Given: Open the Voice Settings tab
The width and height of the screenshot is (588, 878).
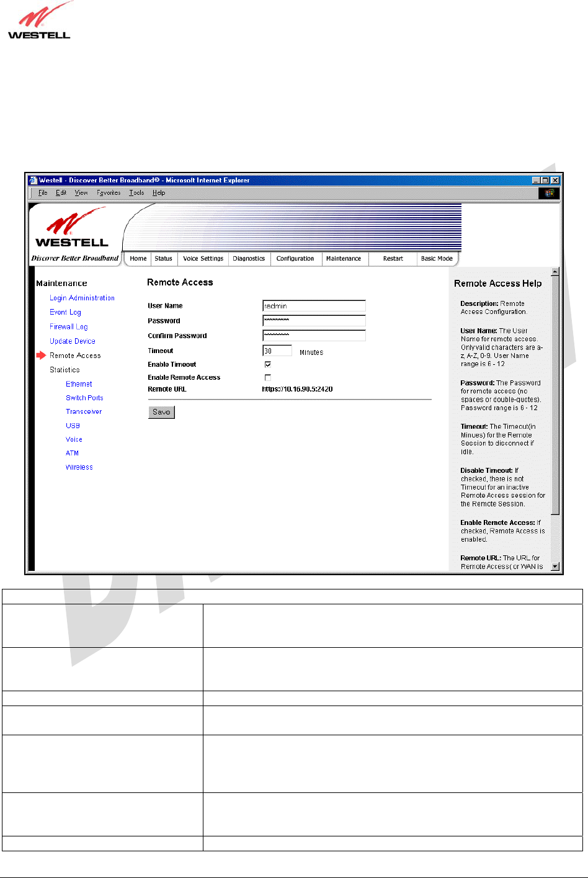Looking at the screenshot, I should (203, 259).
